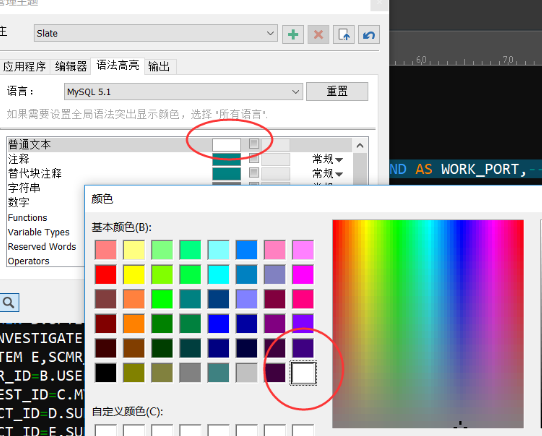Image resolution: width=542 pixels, height=436 pixels.
Task: Add a new theme with the green plus icon
Action: [293, 34]
